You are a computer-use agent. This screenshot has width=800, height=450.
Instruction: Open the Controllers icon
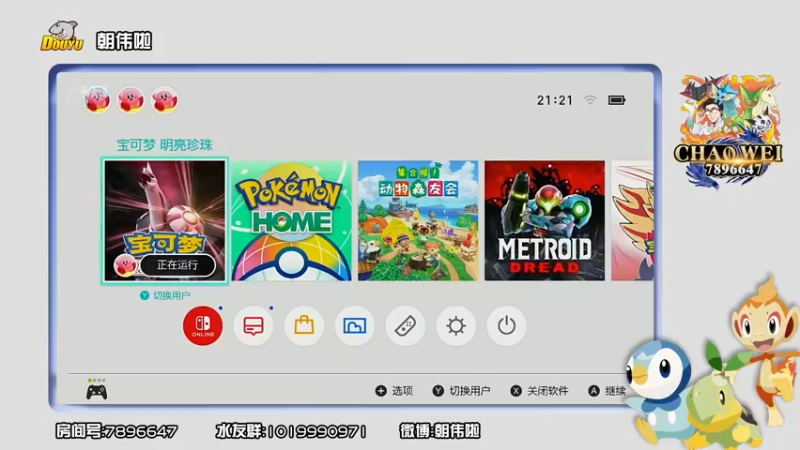click(x=405, y=326)
